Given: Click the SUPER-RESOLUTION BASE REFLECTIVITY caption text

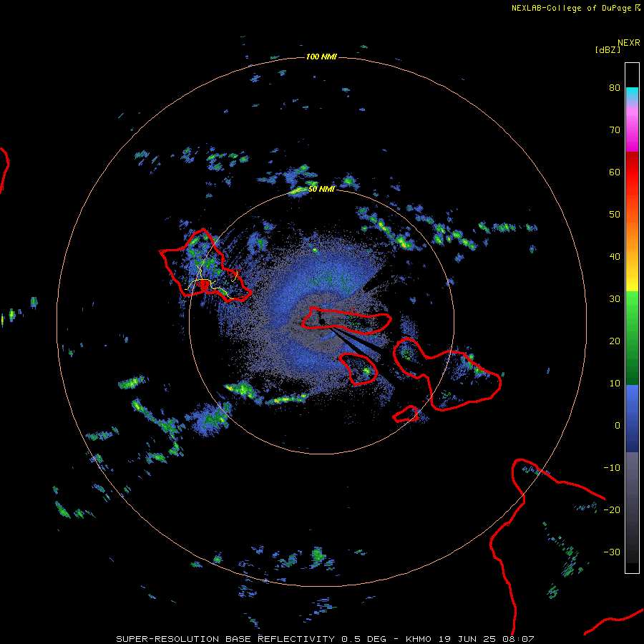Looking at the screenshot, I should click(225, 639).
